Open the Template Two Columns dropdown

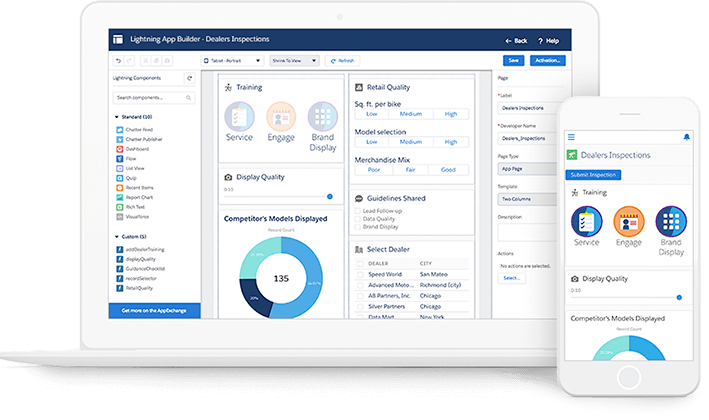[528, 199]
